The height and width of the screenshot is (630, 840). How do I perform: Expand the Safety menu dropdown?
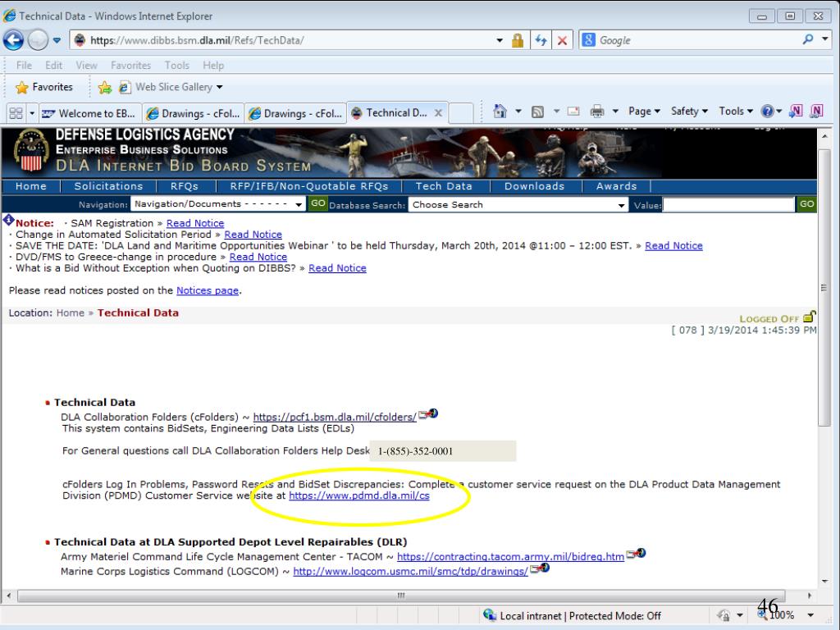click(689, 112)
